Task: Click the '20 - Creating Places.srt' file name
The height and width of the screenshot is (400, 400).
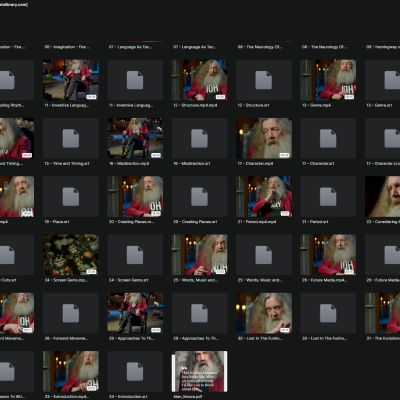Action: click(195, 222)
